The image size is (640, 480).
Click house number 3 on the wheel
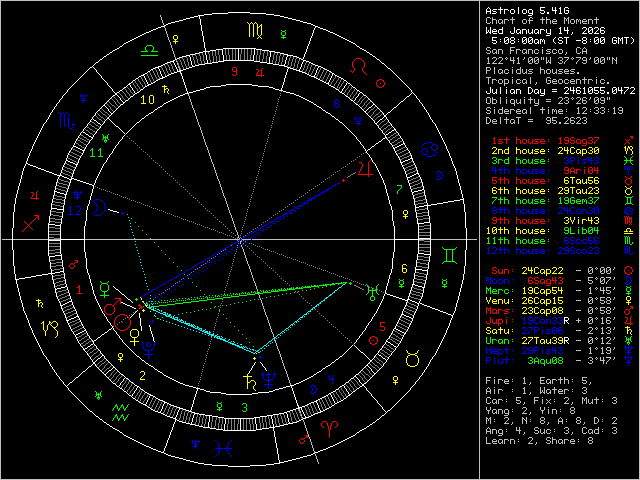click(x=244, y=407)
